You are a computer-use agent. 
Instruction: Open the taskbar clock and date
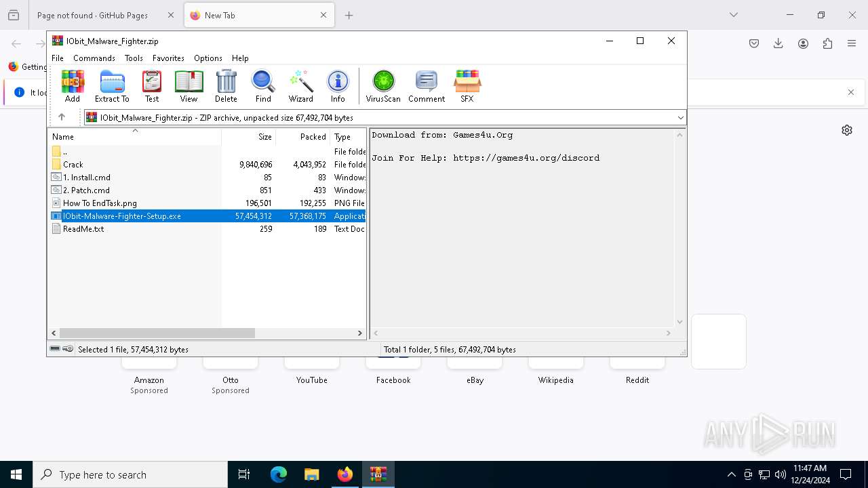tap(810, 474)
